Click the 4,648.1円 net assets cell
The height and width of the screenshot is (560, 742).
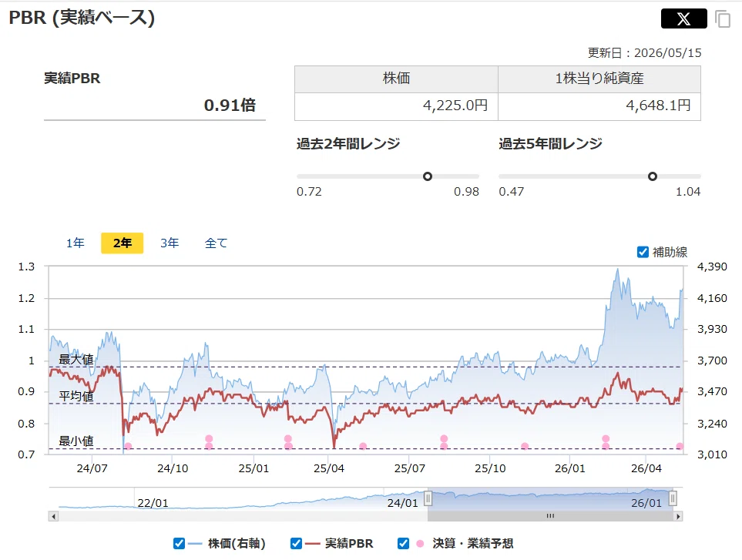pos(599,106)
